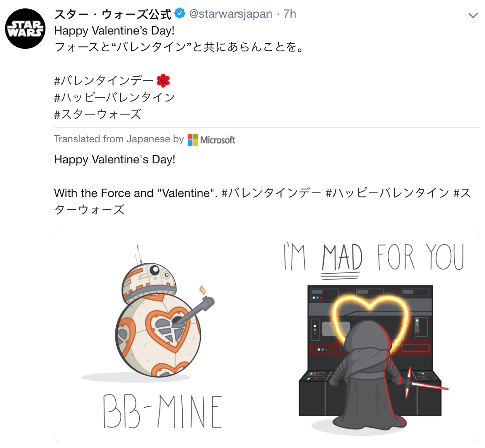Click the Microsoft logo icon

(x=193, y=139)
